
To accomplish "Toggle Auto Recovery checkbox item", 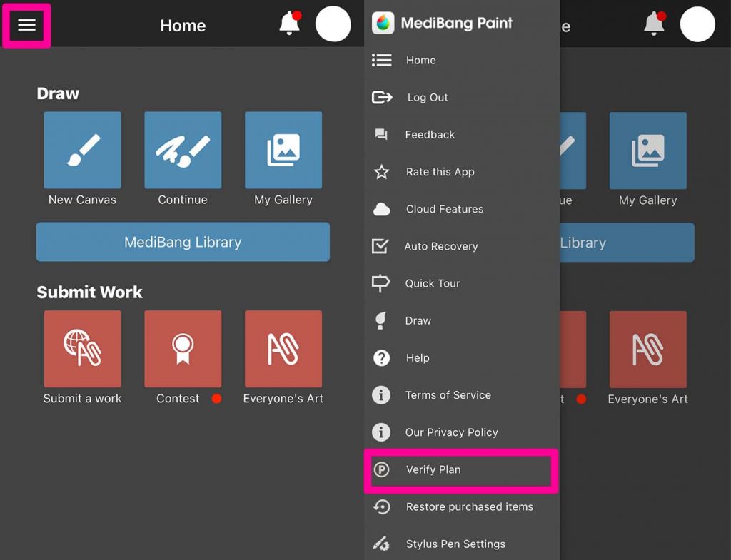I will coord(462,246).
